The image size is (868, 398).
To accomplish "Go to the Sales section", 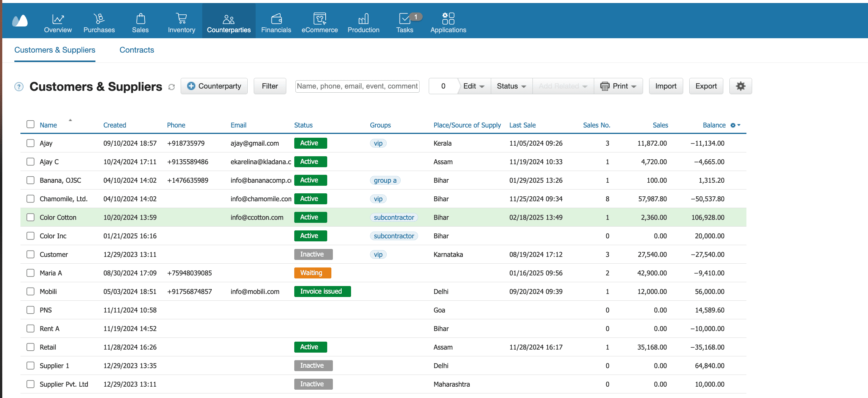I will coord(140,23).
